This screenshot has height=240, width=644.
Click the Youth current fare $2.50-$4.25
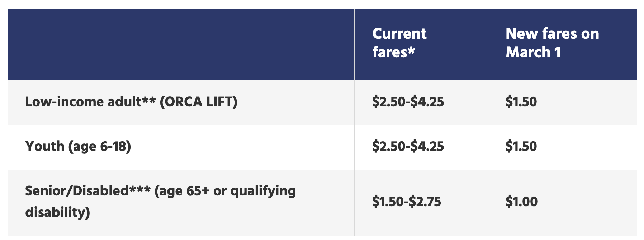tap(408, 146)
